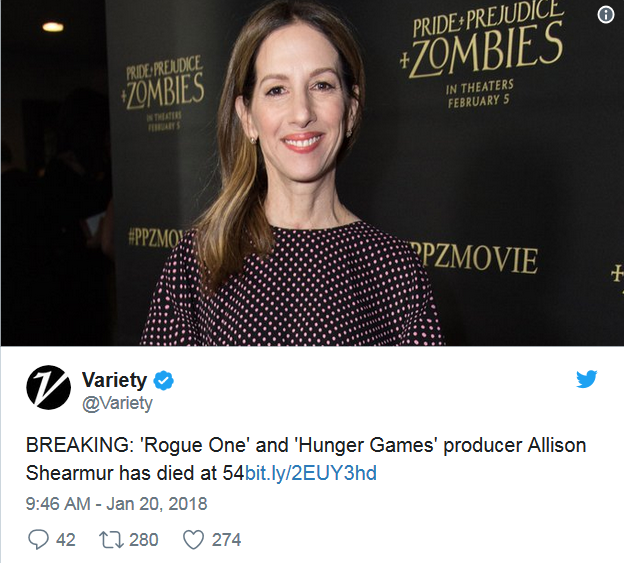Click the retweet arrows icon
The image size is (624, 563).
pyautogui.click(x=111, y=540)
